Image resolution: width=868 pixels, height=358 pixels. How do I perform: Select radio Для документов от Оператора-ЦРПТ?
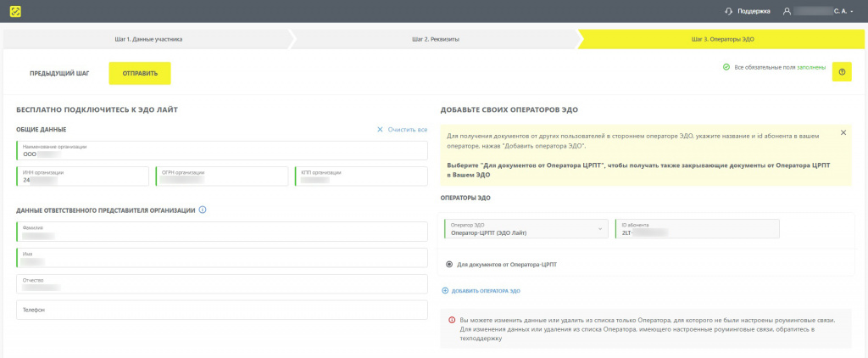tap(449, 265)
